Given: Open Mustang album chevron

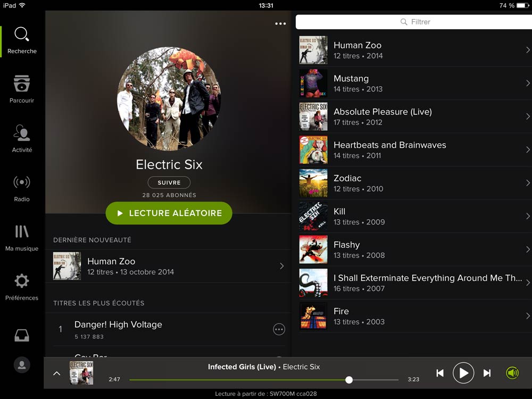Looking at the screenshot, I should (528, 83).
